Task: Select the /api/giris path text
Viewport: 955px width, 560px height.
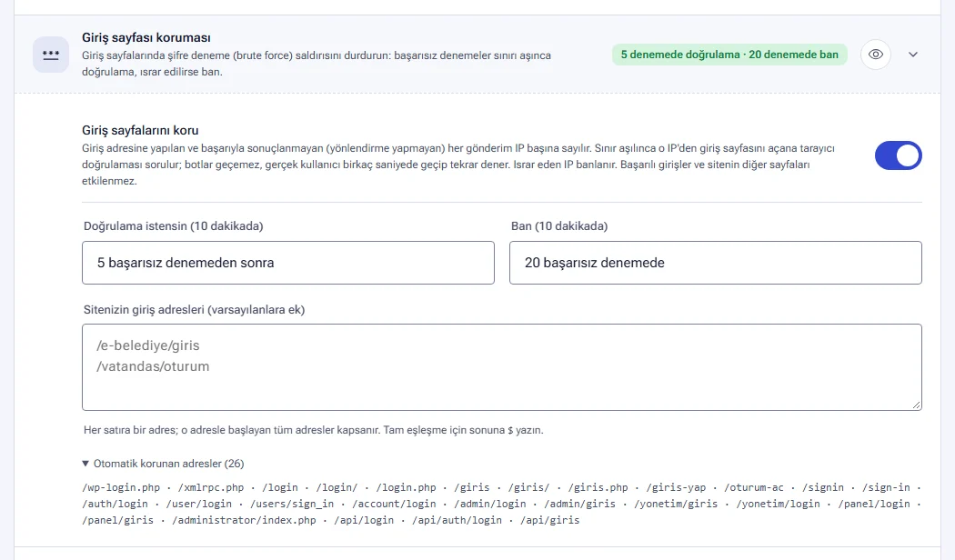Action: tap(550, 520)
